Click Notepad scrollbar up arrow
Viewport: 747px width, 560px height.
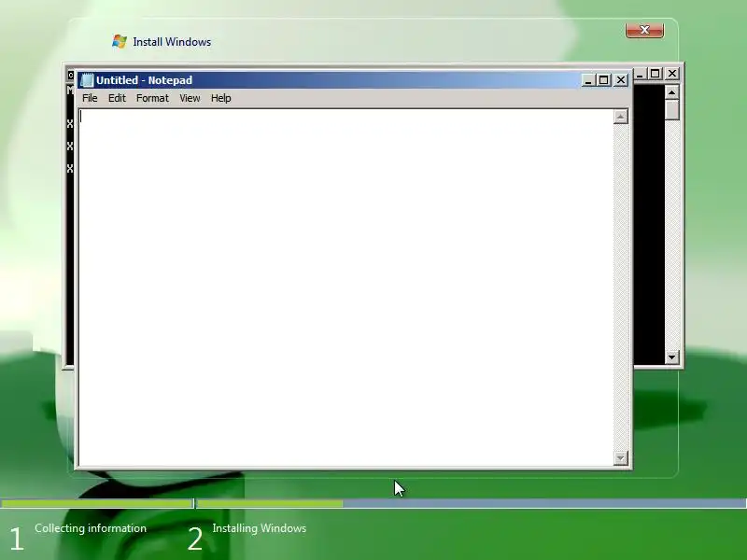[620, 117]
